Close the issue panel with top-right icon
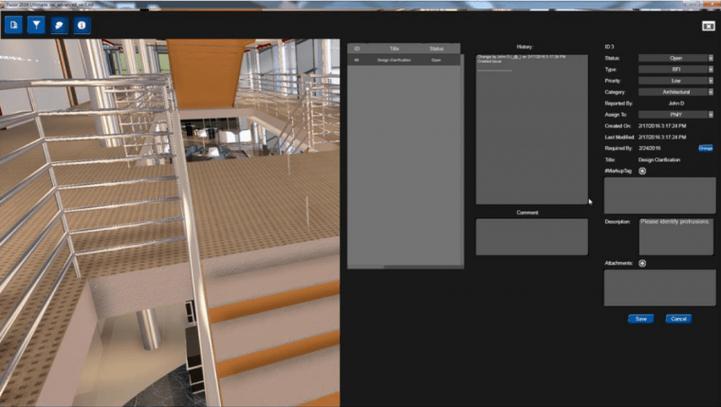 tap(708, 26)
